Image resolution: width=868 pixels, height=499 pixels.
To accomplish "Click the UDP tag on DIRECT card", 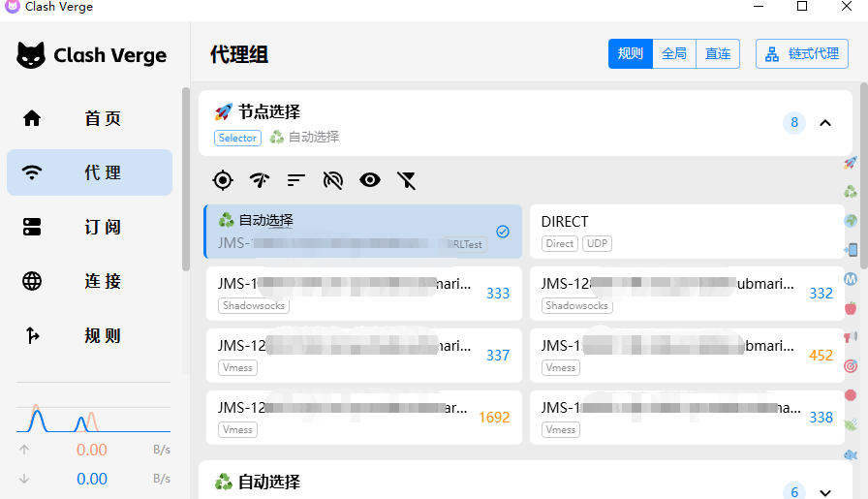I will tap(597, 243).
